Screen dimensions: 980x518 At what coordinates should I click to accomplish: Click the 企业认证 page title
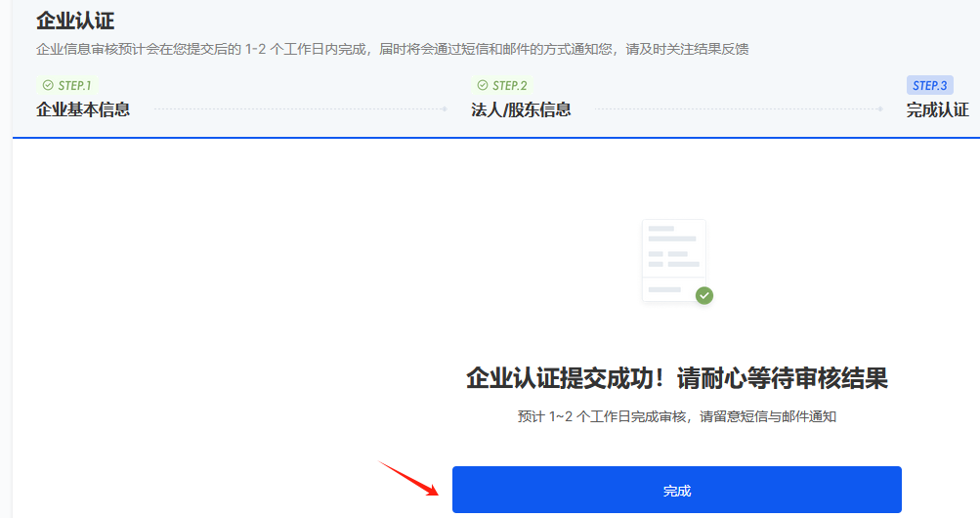pyautogui.click(x=75, y=20)
